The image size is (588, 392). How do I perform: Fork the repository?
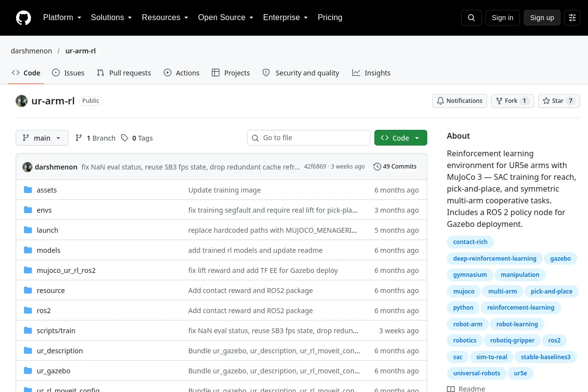[513, 101]
